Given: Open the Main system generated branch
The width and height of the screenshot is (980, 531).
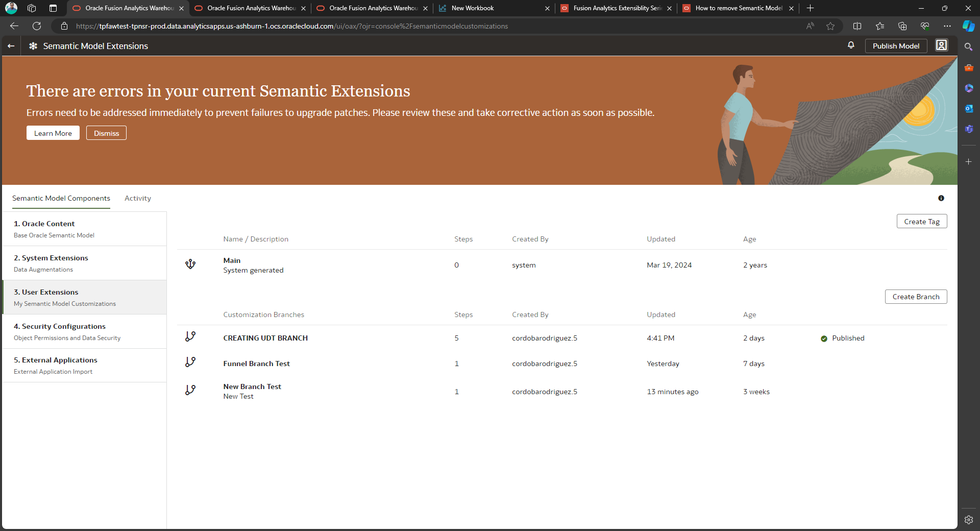Looking at the screenshot, I should click(x=562, y=265).
